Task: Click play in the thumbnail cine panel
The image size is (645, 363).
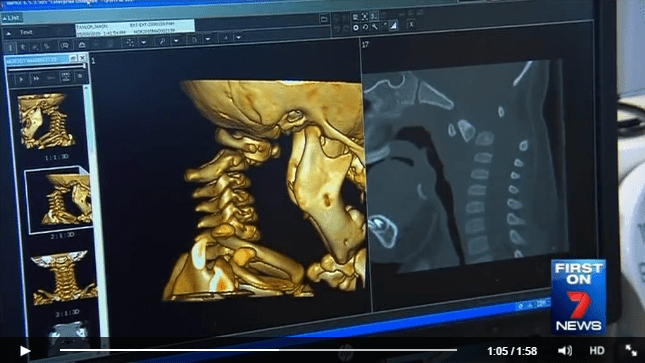Action: point(21,79)
